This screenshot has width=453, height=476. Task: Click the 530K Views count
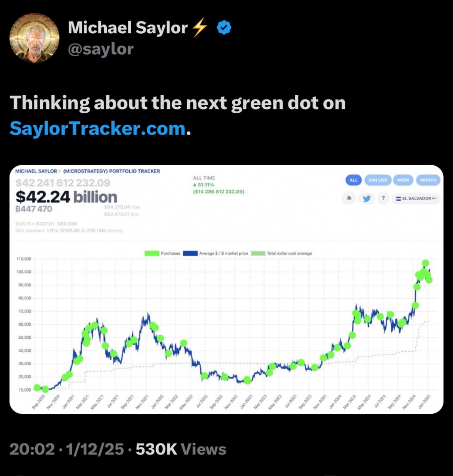181,449
